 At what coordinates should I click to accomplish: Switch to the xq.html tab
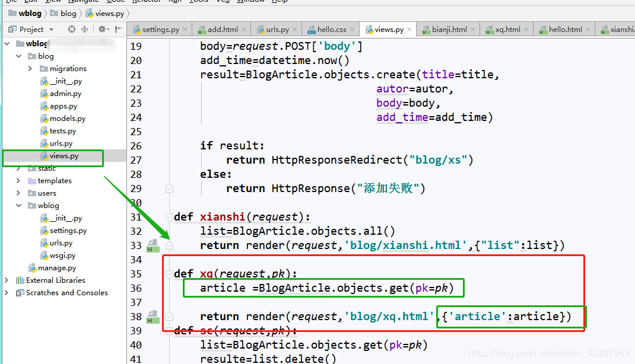click(507, 30)
